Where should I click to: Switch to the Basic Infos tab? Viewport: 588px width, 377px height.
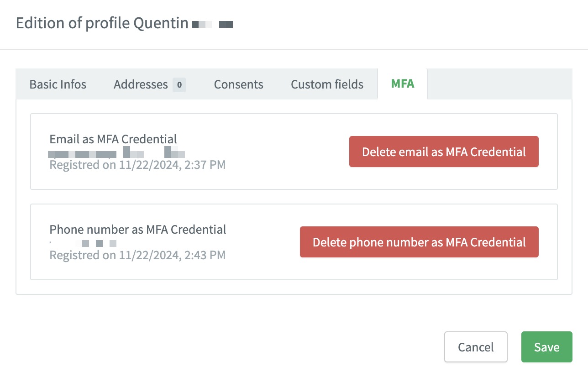[58, 84]
